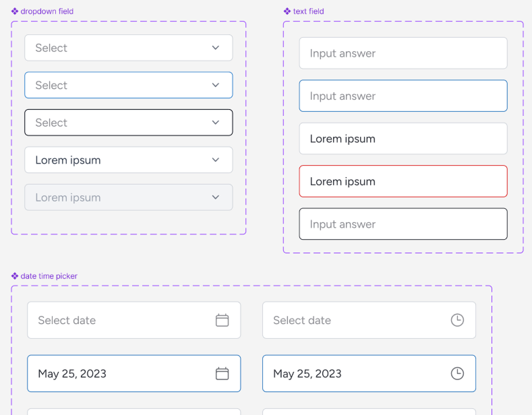This screenshot has width=532, height=415.
Task: Open chevron of filled Lorem ipsum dropdown
Action: [x=216, y=160]
